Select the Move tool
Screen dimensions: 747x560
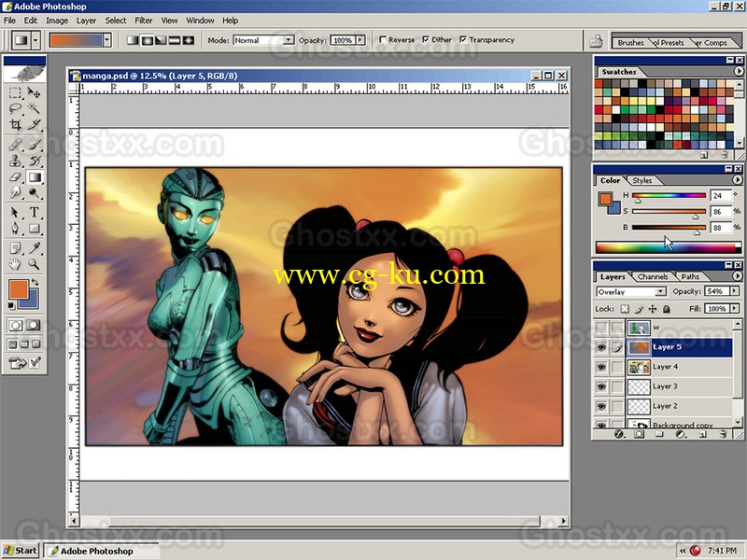[34, 92]
